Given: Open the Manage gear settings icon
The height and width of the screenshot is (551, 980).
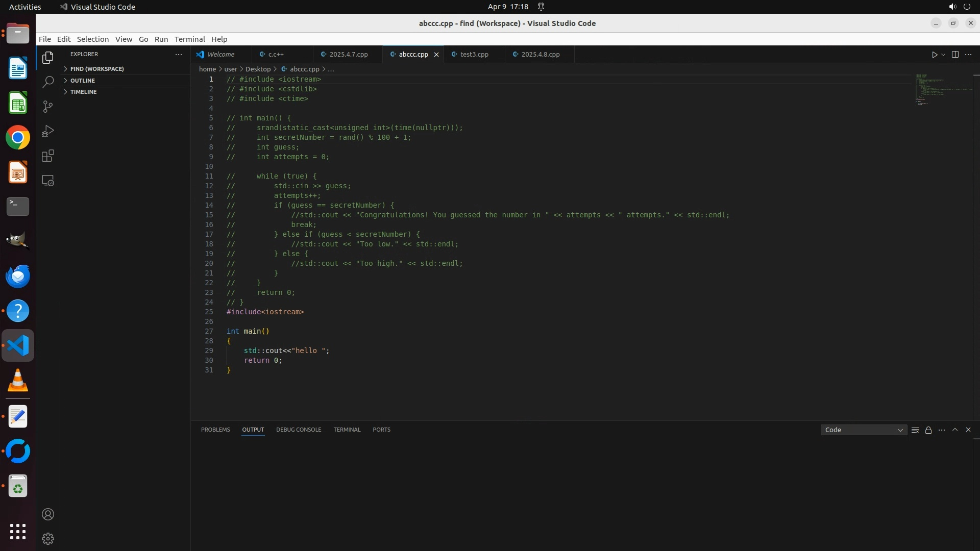Looking at the screenshot, I should (x=48, y=539).
